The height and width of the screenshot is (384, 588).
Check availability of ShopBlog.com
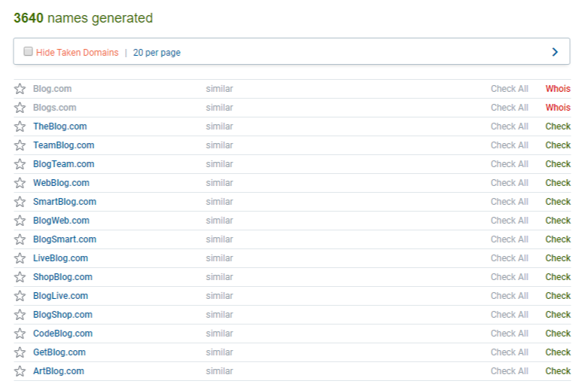[558, 277]
